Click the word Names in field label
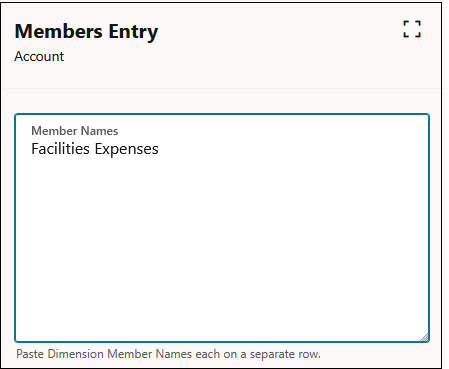 100,131
